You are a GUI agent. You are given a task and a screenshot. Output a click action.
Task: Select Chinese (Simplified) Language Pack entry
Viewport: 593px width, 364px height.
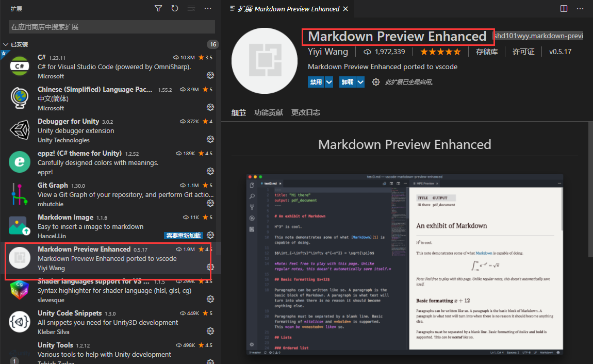110,98
